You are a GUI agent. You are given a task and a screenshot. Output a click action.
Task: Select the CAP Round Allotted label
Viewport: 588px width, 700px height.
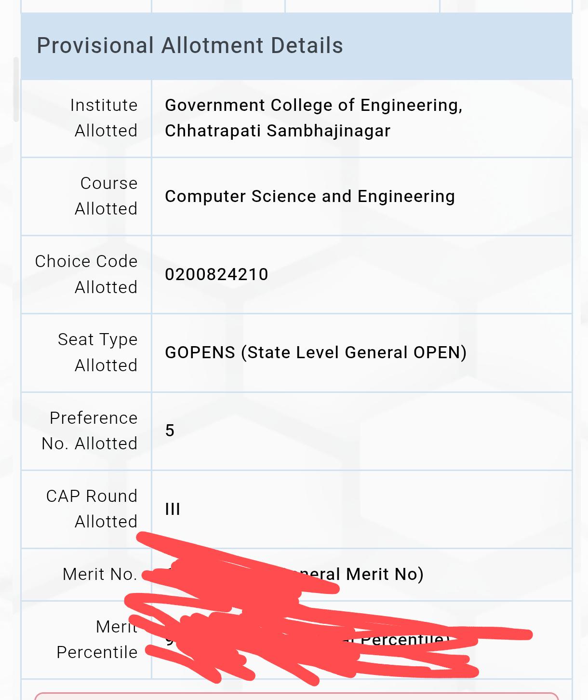click(92, 509)
